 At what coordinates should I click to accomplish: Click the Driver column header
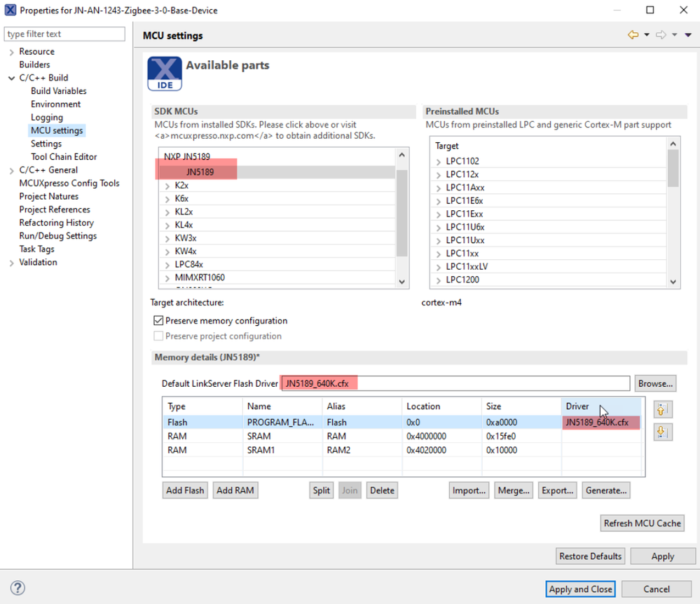(x=601, y=406)
